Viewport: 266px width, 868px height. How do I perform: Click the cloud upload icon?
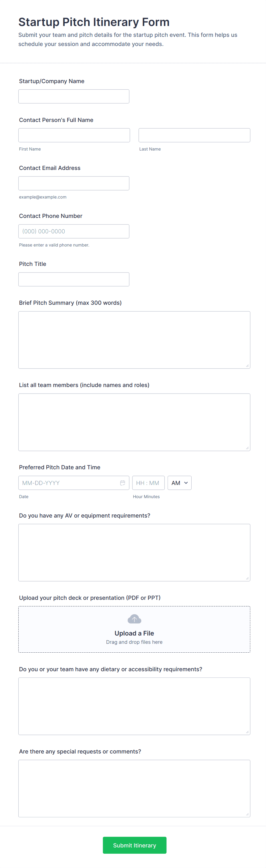pyautogui.click(x=134, y=619)
